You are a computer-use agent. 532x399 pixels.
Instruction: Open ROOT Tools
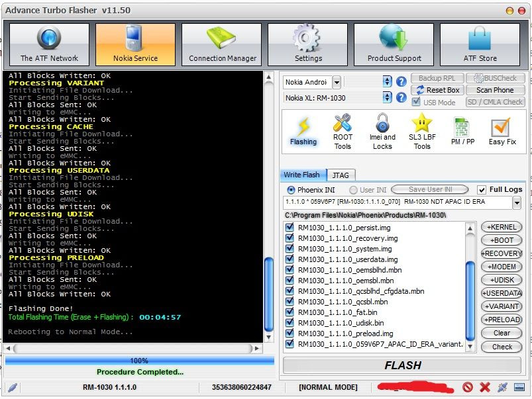coord(343,132)
